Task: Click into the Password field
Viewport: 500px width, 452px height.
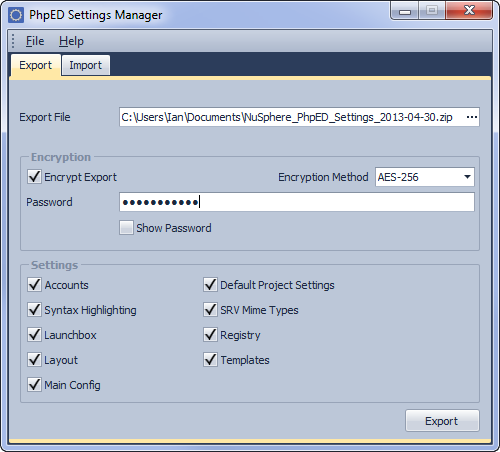Action: pos(297,202)
